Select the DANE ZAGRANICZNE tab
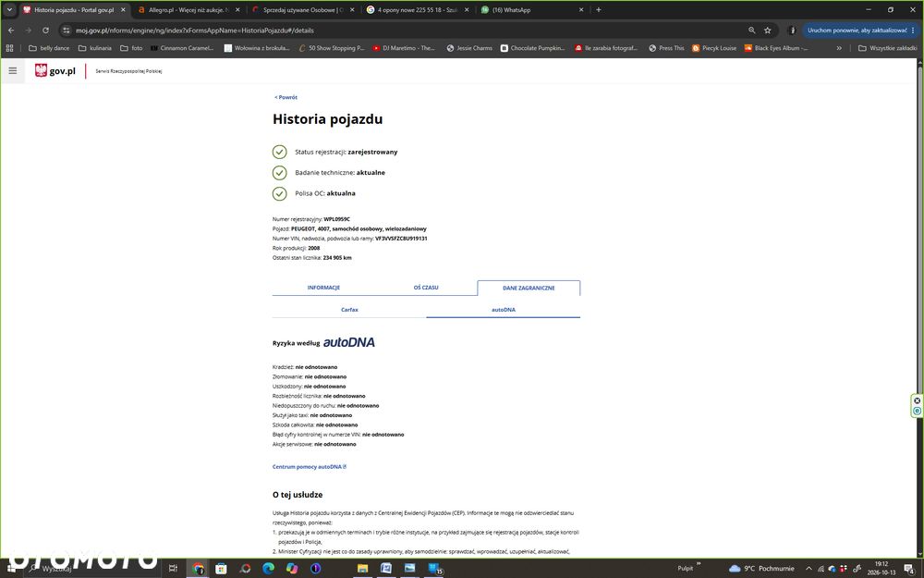The height and width of the screenshot is (578, 924). click(x=529, y=288)
